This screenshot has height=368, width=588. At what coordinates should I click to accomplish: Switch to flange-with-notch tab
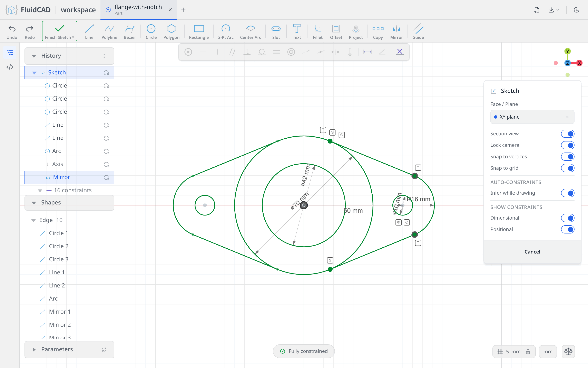pyautogui.click(x=138, y=10)
